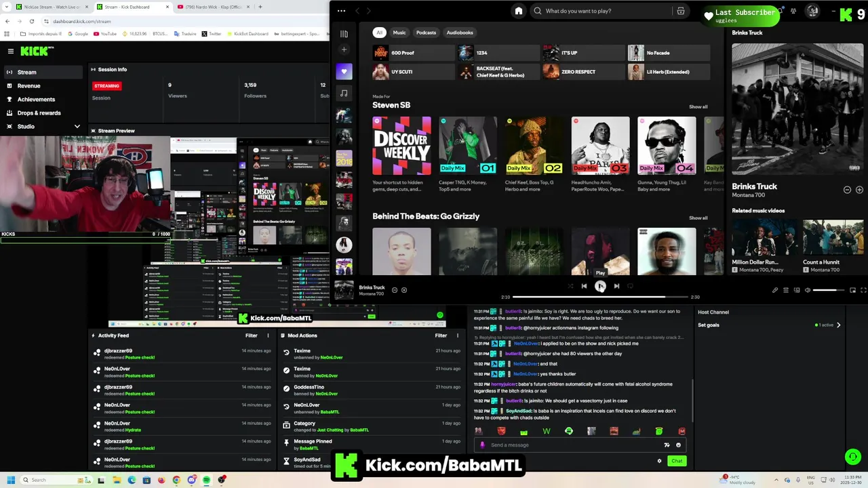Open Mod Actions three-dot options
Screen dimensions: 868x488
[457, 335]
